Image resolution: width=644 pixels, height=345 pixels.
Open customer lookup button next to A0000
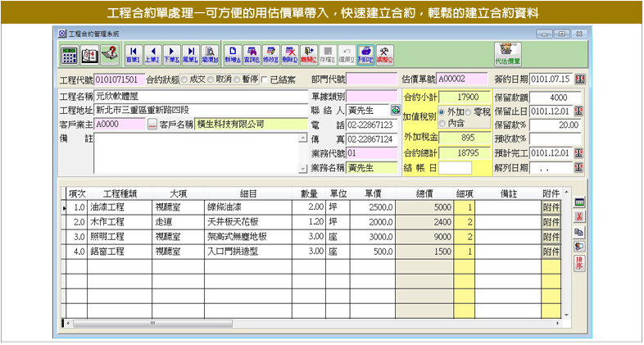pyautogui.click(x=152, y=125)
